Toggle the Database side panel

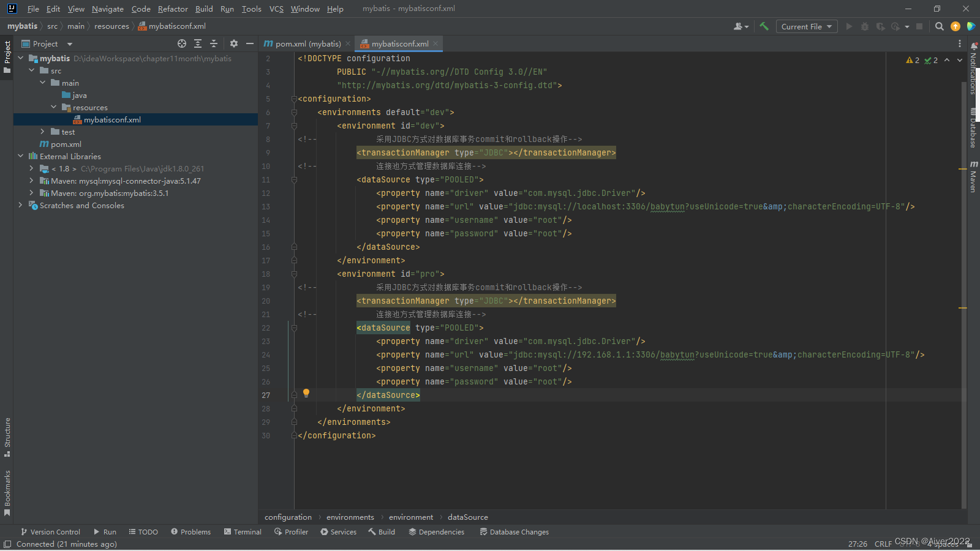pos(973,129)
